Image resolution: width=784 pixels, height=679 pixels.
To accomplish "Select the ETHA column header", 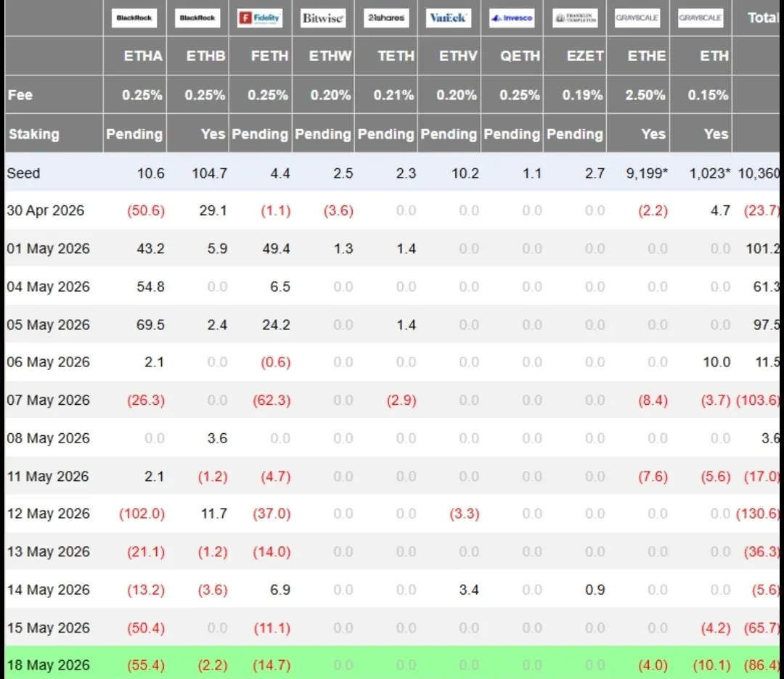I will (143, 56).
